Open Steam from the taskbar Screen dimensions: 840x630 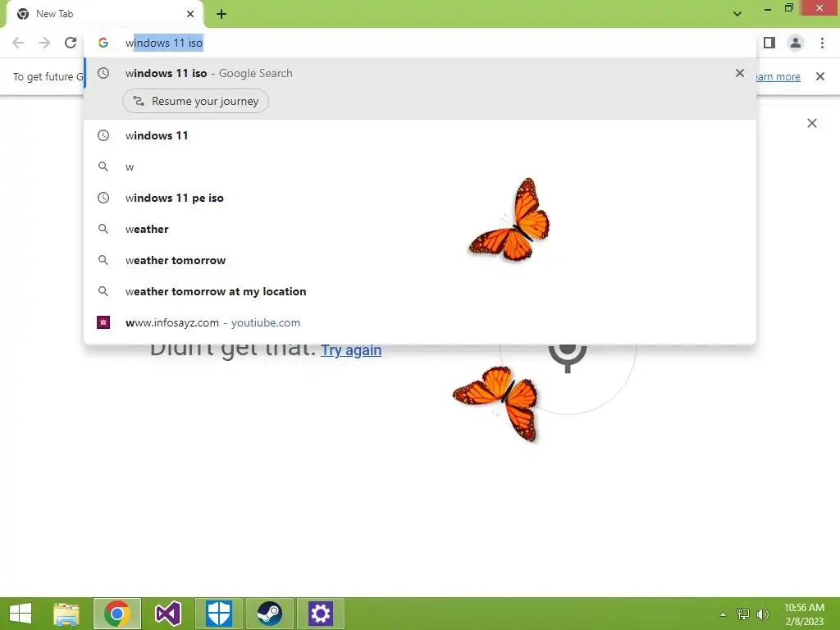[269, 614]
